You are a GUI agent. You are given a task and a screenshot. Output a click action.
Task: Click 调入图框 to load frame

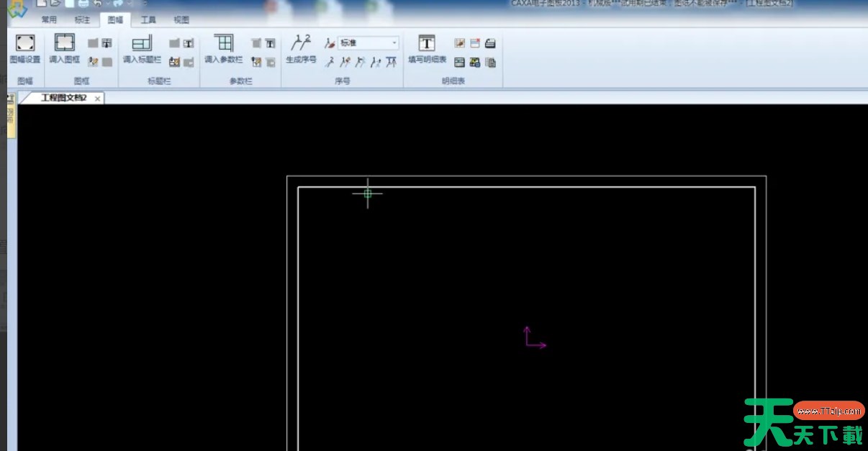pos(65,48)
